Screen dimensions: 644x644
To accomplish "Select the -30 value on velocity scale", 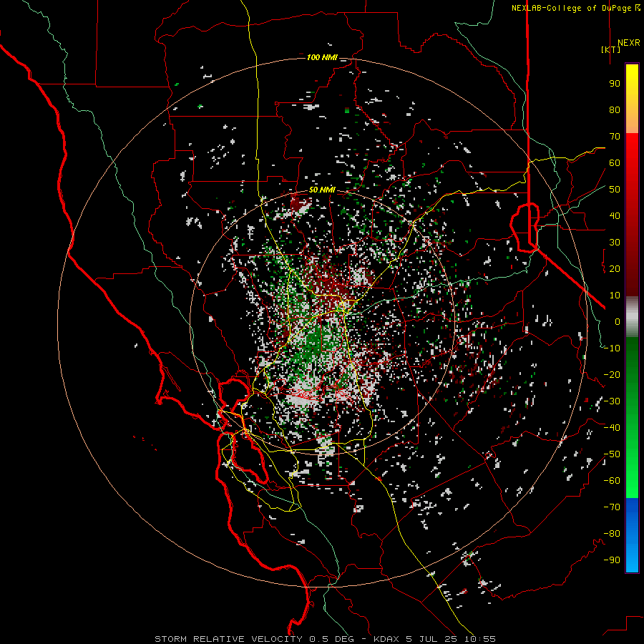I will 612,401.
